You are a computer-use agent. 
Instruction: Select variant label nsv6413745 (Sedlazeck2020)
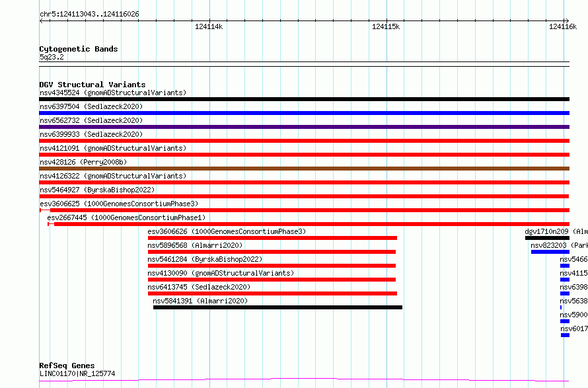[199, 287]
